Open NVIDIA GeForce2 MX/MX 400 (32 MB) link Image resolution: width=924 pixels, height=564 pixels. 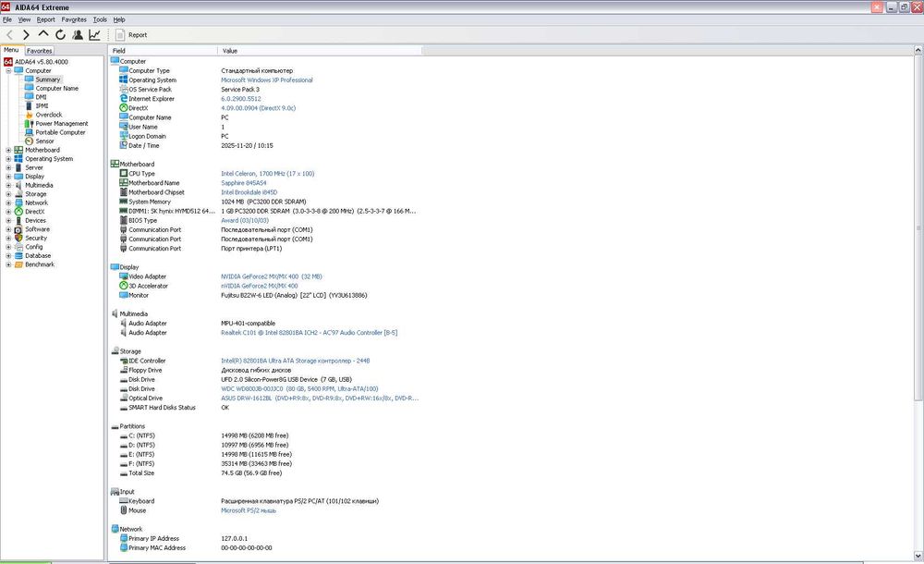(272, 276)
